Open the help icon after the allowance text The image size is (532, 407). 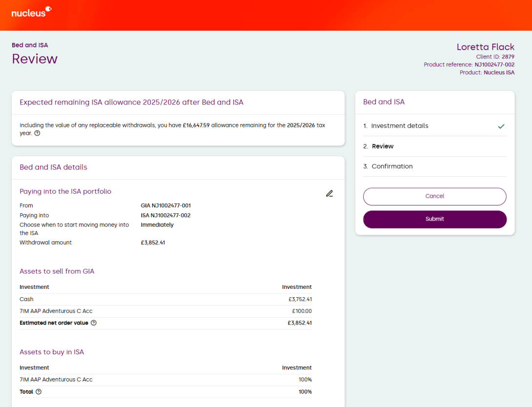tap(38, 133)
